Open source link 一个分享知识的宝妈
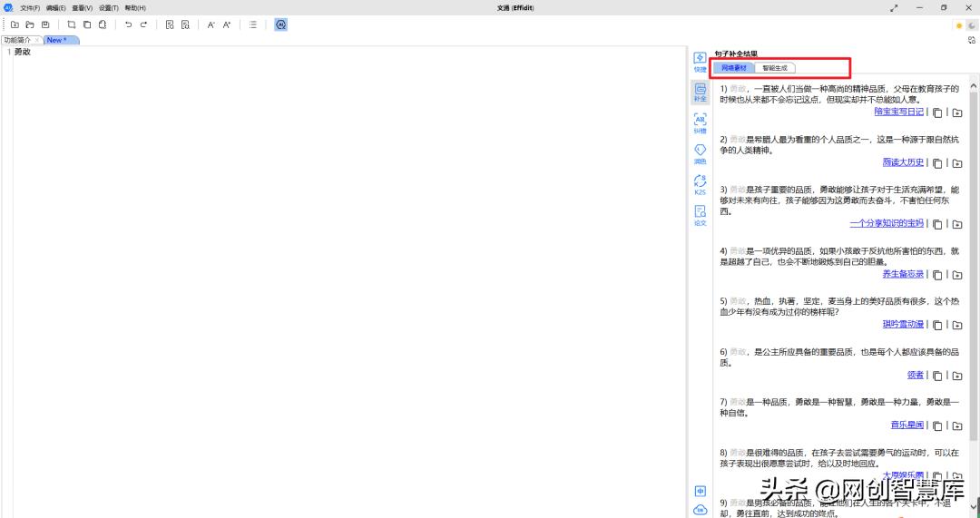 [887, 223]
